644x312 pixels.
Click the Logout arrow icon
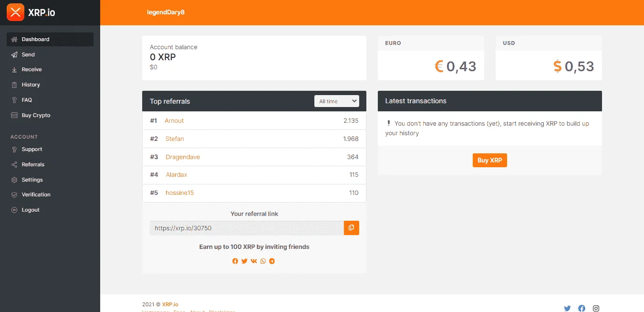click(14, 210)
